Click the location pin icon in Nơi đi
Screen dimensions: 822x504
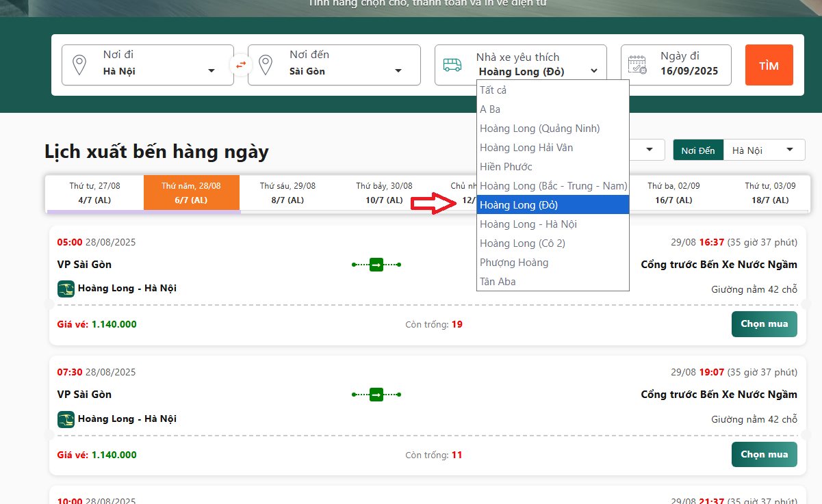coord(79,65)
